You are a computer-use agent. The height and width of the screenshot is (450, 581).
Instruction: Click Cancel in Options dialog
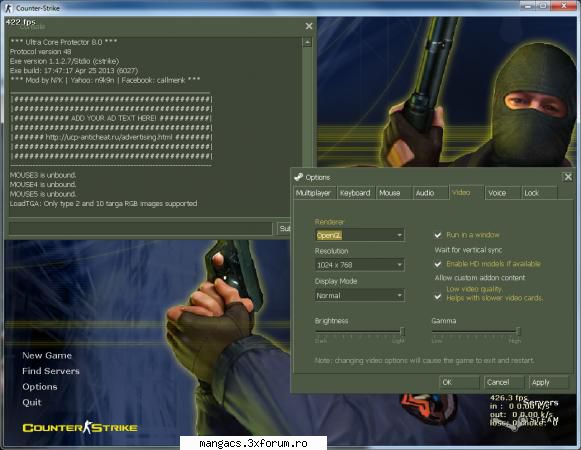pyautogui.click(x=504, y=382)
